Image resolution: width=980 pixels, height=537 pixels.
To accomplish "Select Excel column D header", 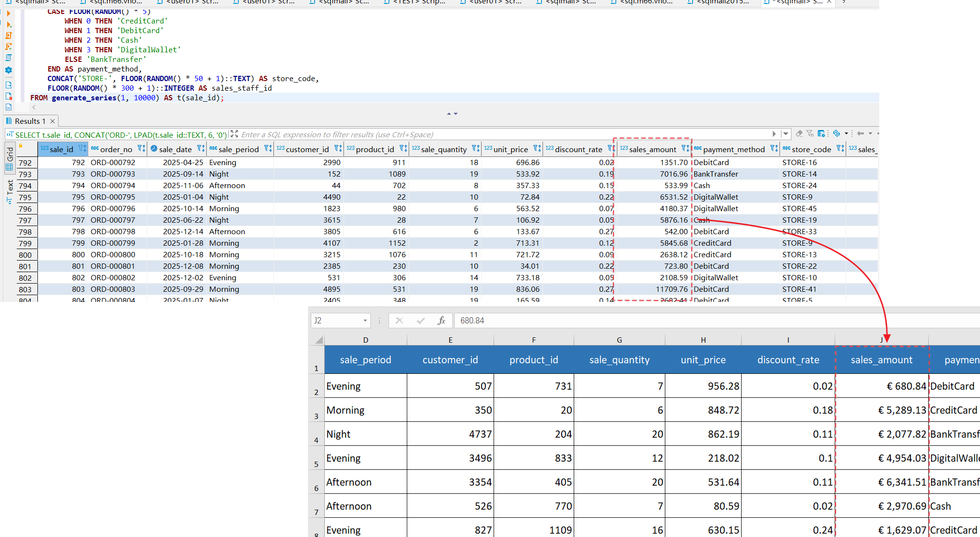I will 366,340.
